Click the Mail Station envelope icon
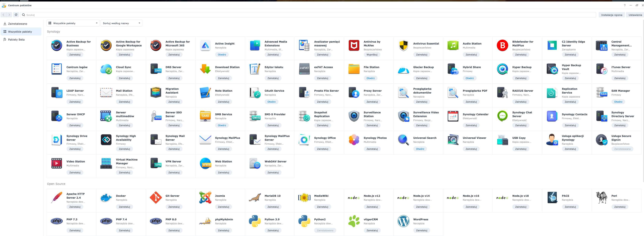This screenshot has height=236, width=644. coord(106,93)
